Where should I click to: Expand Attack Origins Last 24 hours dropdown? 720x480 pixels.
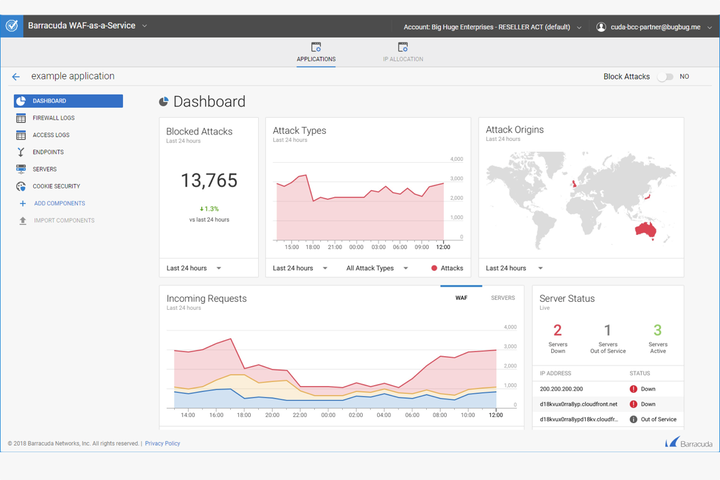point(514,268)
